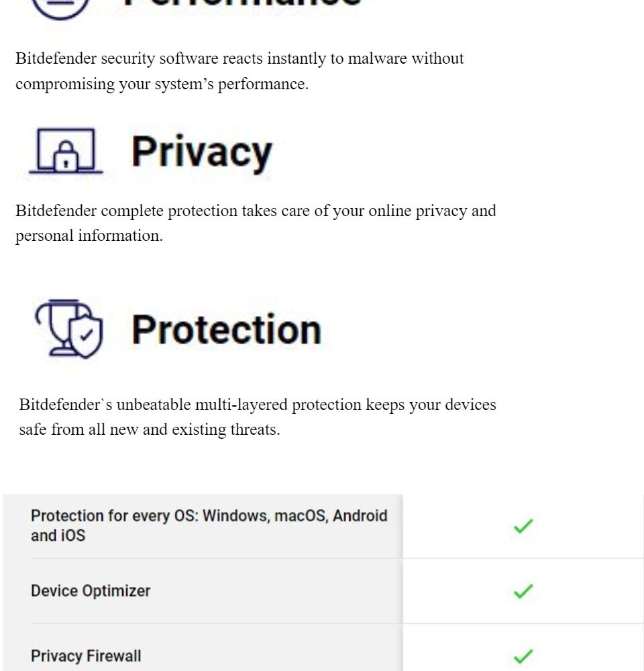Select the Device Optimizer feature label
644x671 pixels.
pos(91,591)
